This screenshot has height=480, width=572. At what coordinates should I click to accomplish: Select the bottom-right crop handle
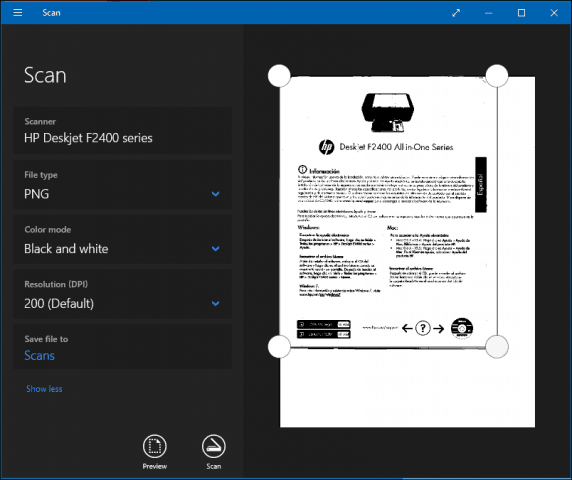[497, 347]
